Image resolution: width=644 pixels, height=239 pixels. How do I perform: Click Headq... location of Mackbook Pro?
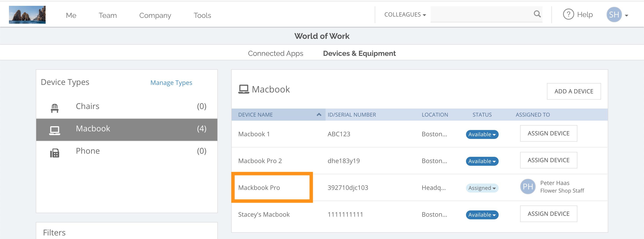coord(434,188)
